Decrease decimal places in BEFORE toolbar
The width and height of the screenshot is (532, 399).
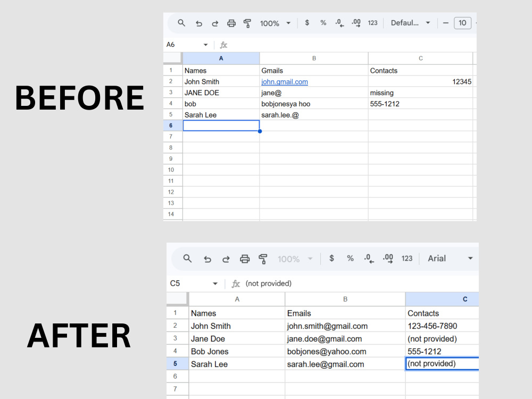click(x=339, y=23)
